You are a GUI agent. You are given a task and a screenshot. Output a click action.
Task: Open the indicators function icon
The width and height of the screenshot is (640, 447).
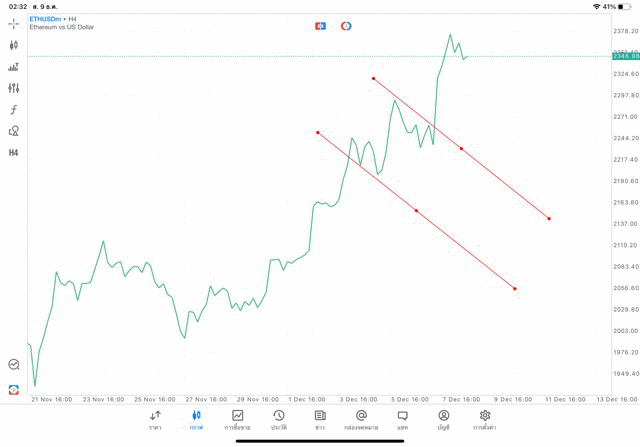14,110
